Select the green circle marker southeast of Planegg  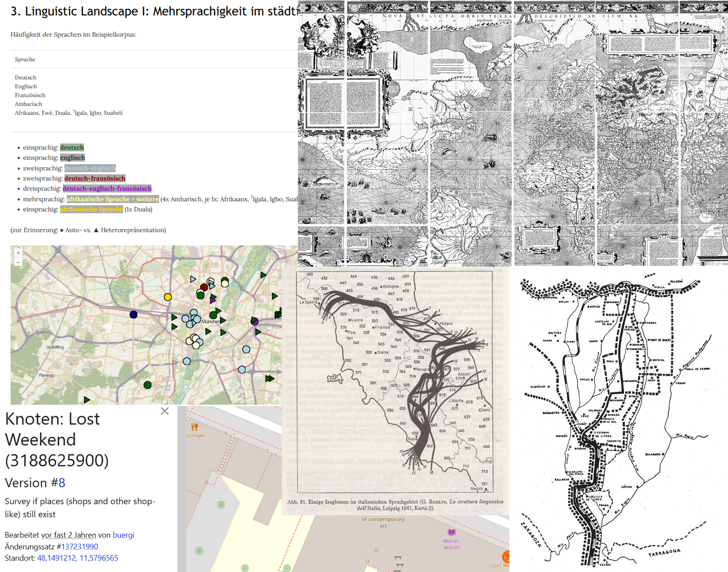(x=147, y=385)
